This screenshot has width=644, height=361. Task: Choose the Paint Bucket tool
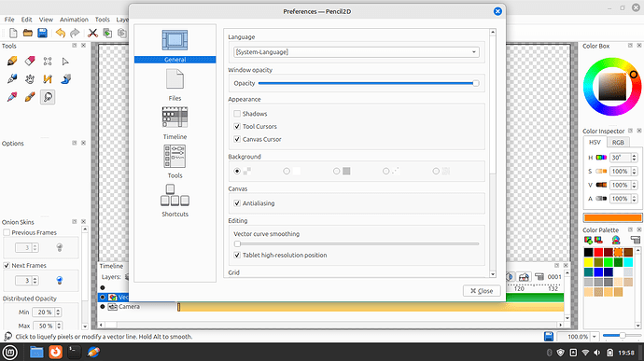coord(65,79)
